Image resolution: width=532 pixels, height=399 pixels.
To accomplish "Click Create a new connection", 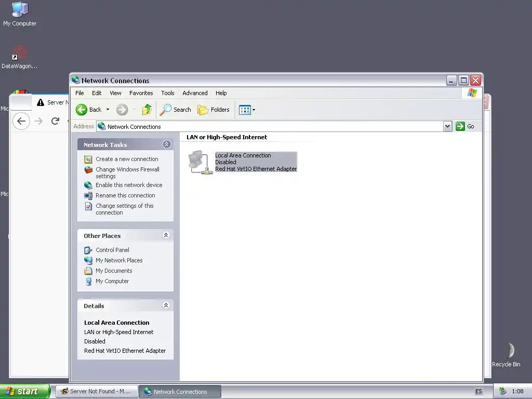I will point(127,159).
